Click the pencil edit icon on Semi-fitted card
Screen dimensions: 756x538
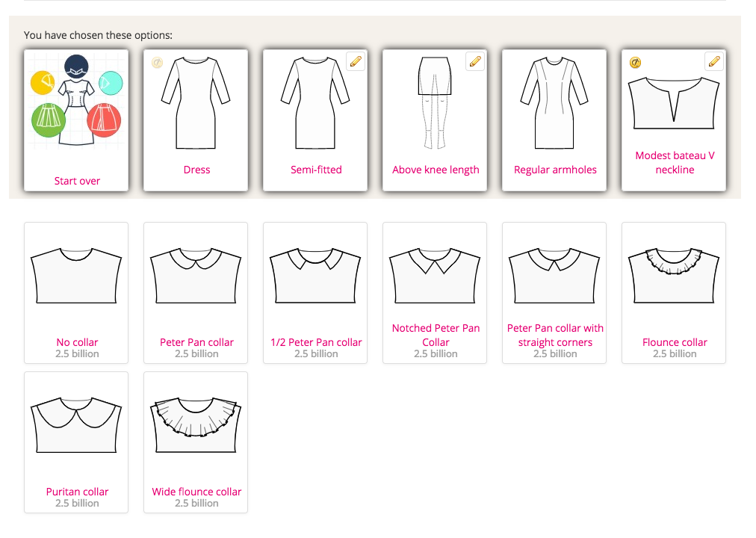click(x=355, y=61)
